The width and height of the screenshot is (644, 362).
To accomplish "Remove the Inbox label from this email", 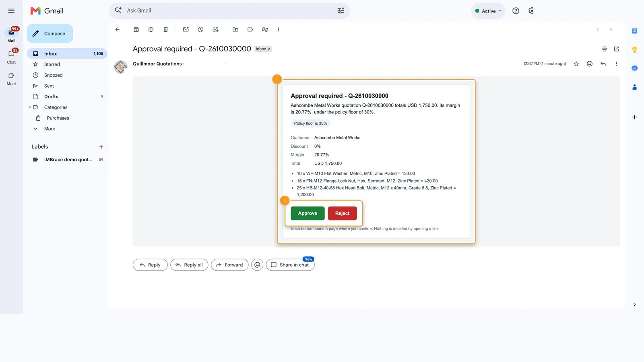I will [269, 49].
